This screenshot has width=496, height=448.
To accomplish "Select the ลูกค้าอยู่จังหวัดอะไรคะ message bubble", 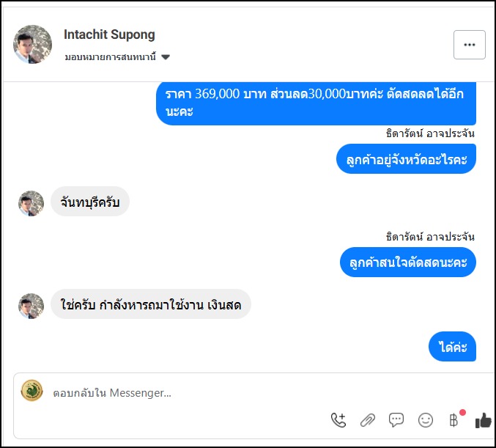I will [x=407, y=158].
